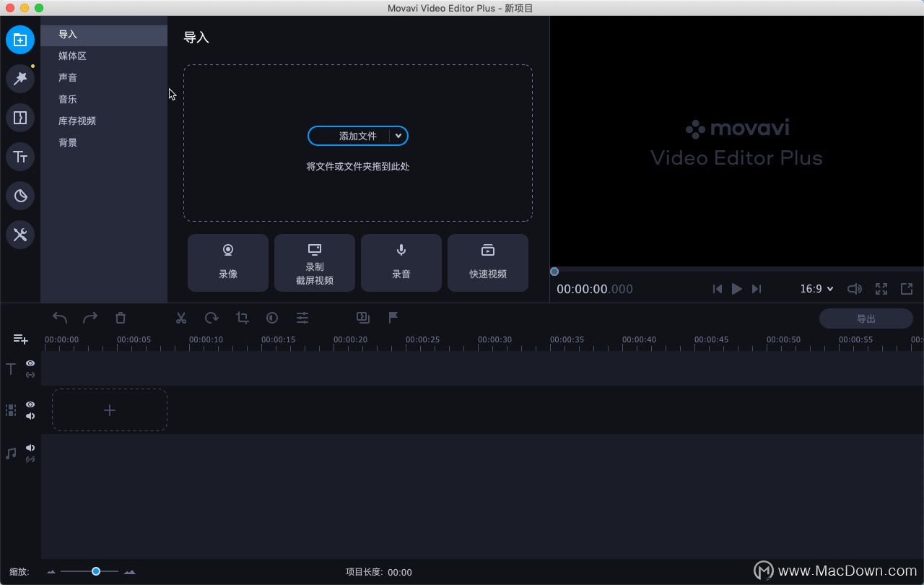Skip to previous frame button
Viewport: 924px width, 585px height.
718,289
